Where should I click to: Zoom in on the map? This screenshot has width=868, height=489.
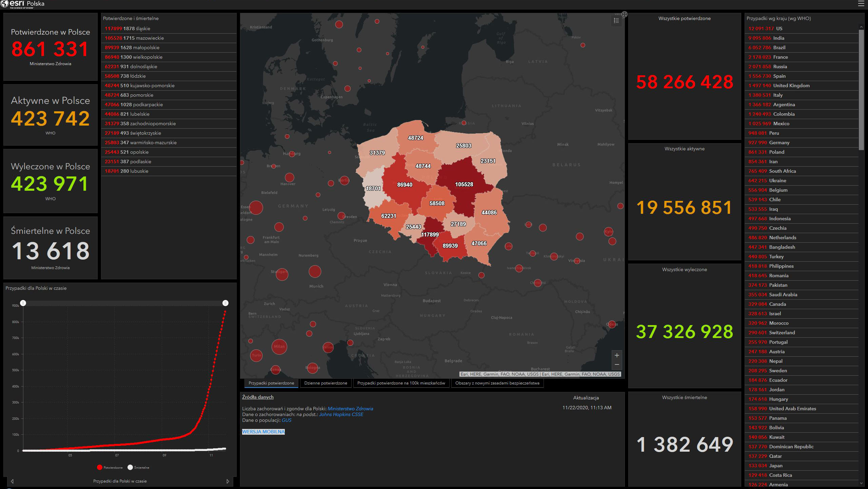pos(617,355)
